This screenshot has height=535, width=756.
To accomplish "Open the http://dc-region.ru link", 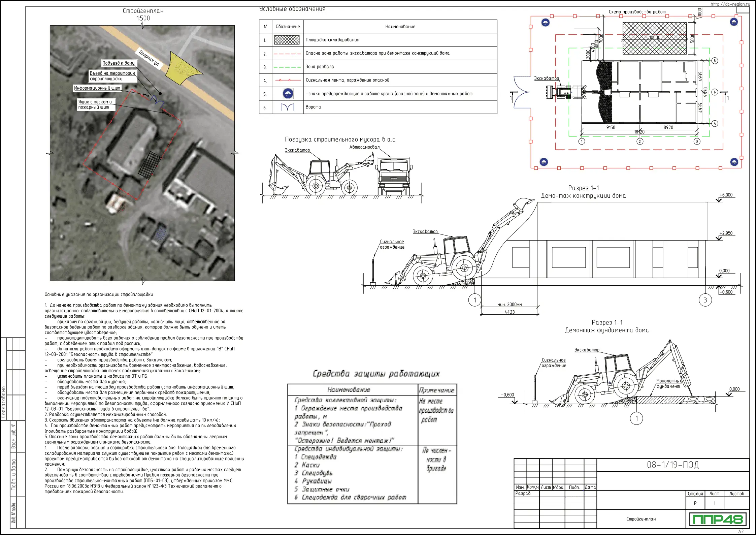I will click(730, 4).
